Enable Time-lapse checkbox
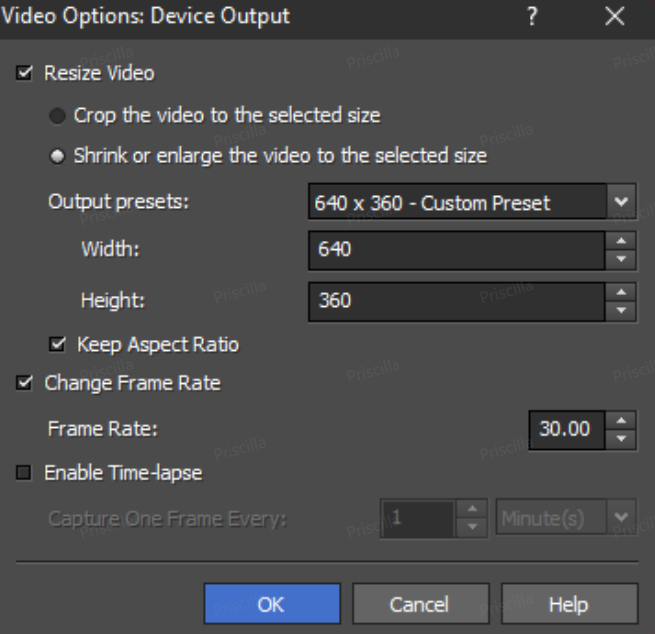 24,473
